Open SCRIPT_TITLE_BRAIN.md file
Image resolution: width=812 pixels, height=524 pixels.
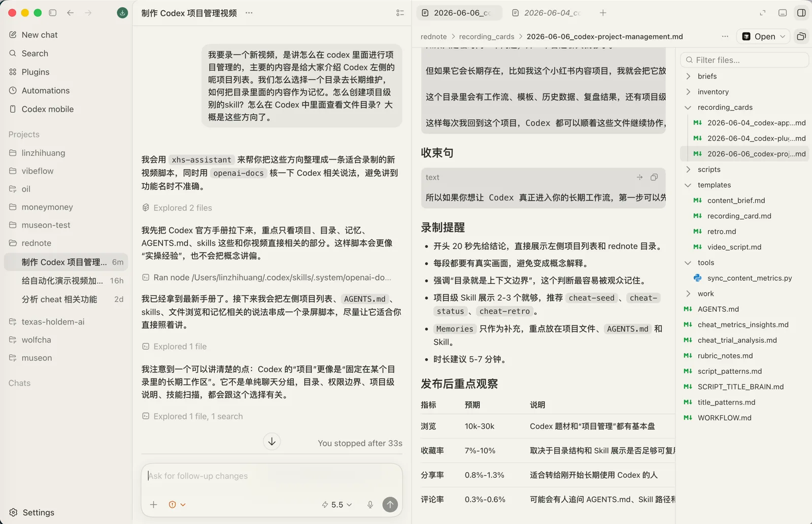pos(744,387)
